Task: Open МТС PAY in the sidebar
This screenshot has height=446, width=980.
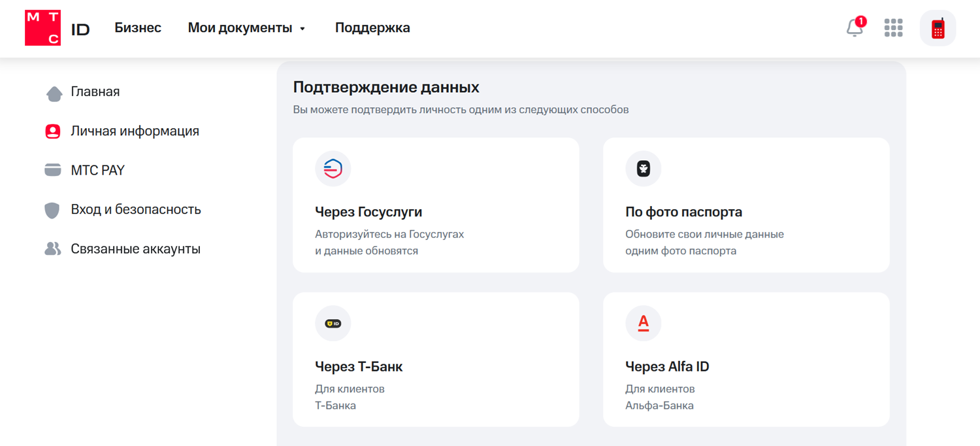Action: pyautogui.click(x=98, y=170)
